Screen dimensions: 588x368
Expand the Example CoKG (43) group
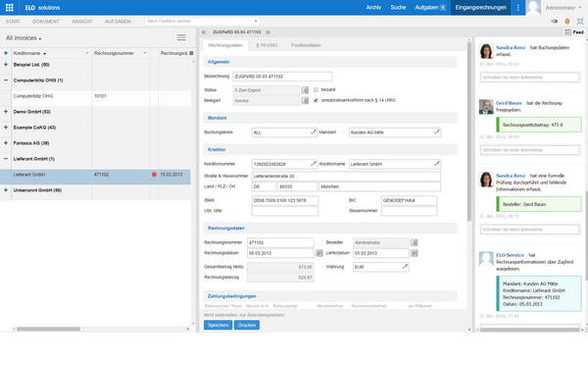pyautogui.click(x=6, y=128)
